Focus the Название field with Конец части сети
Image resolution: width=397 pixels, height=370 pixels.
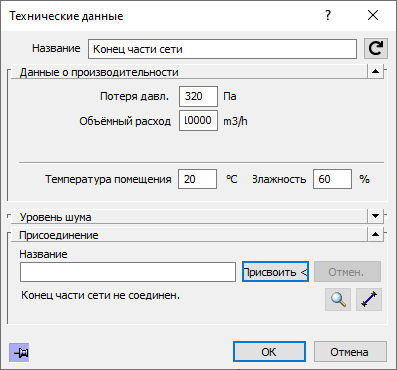[222, 49]
